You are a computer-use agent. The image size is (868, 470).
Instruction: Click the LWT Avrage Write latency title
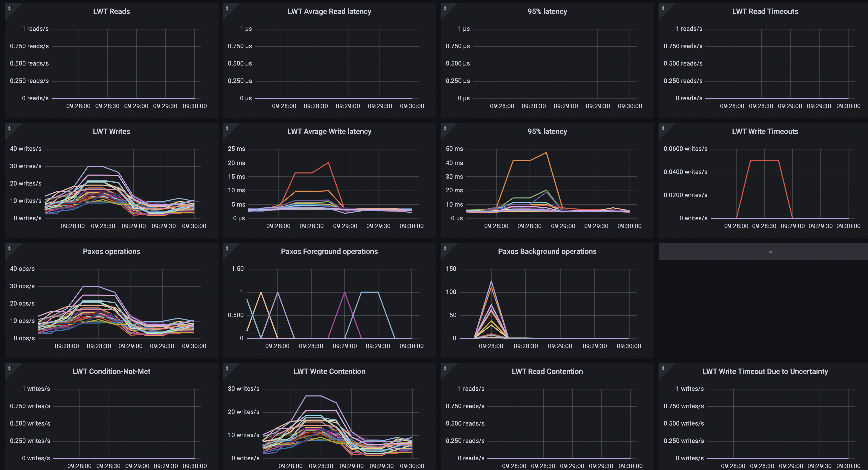(329, 131)
